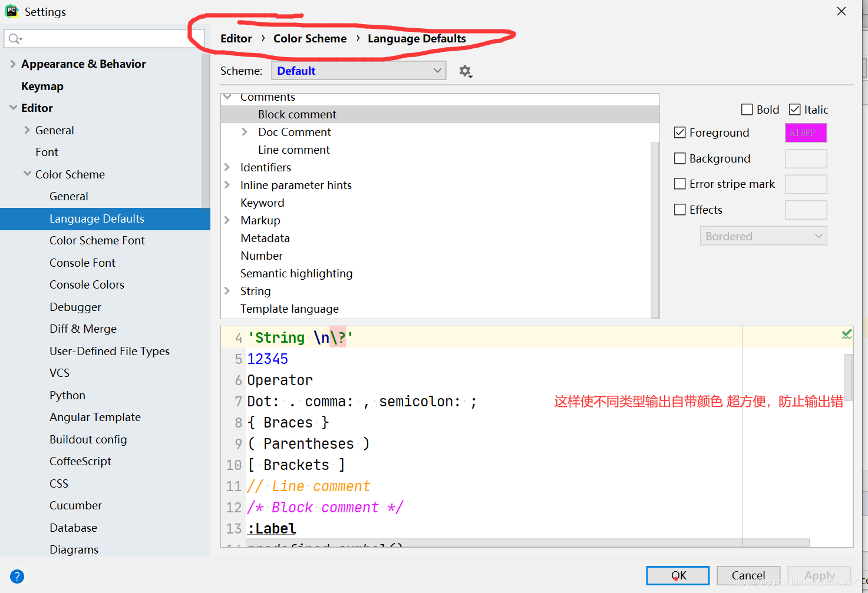Select VCS color scheme entry

[60, 373]
